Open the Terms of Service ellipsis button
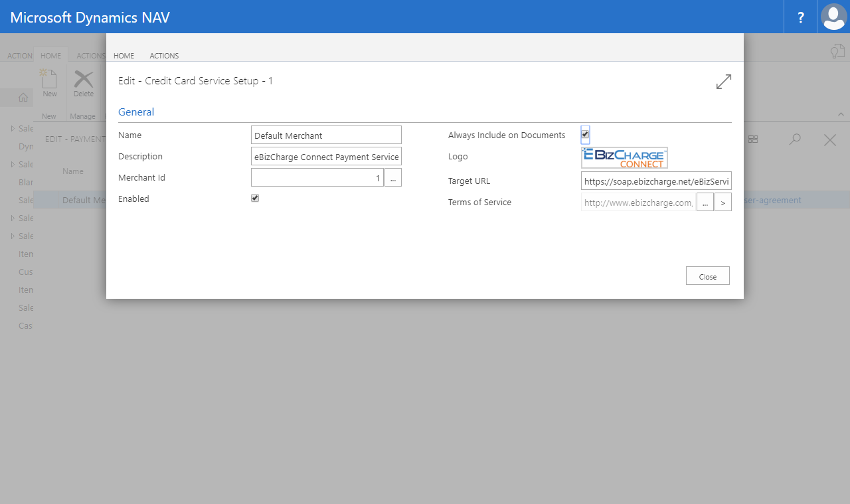Image resolution: width=850 pixels, height=504 pixels. tap(705, 203)
